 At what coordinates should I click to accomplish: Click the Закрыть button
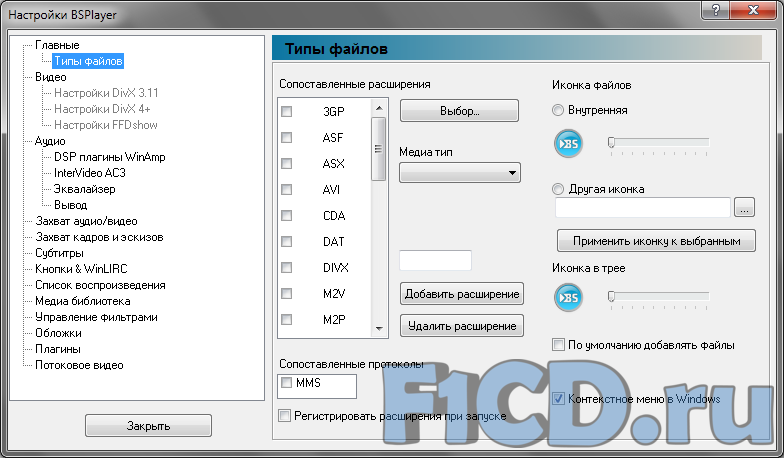click(148, 426)
